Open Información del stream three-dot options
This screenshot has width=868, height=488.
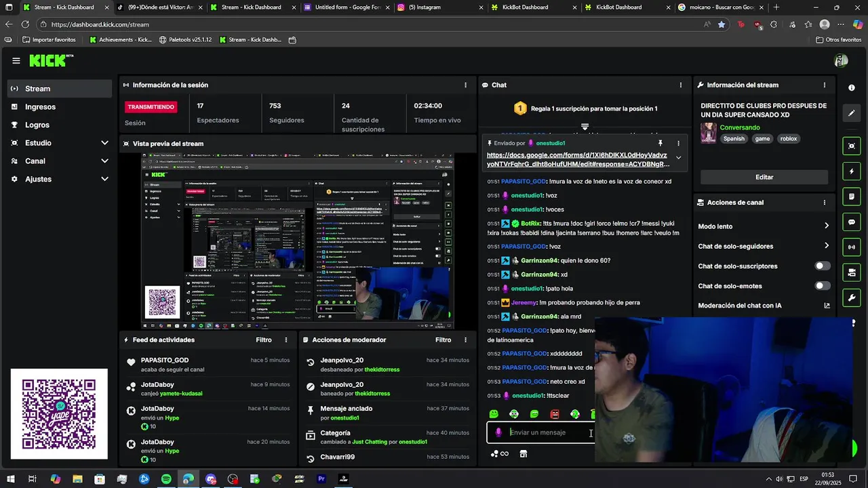pos(825,85)
